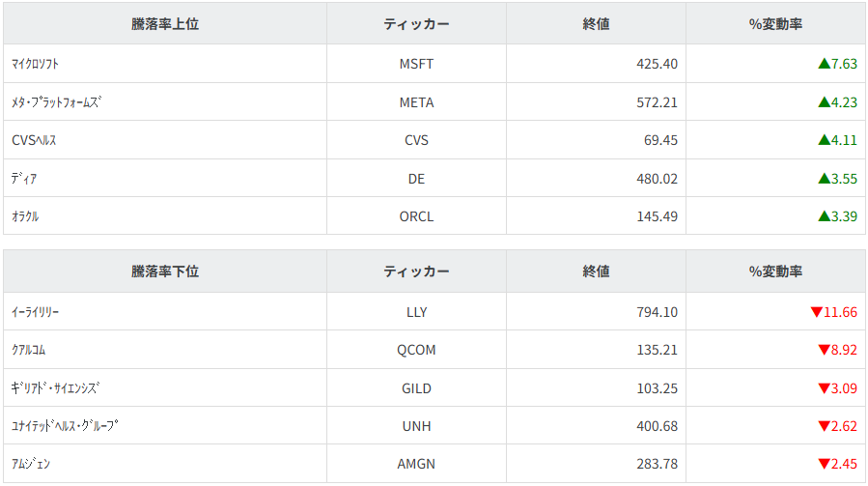868x486 pixels.
Task: Click the 終値 header in the top table
Action: click(x=596, y=24)
